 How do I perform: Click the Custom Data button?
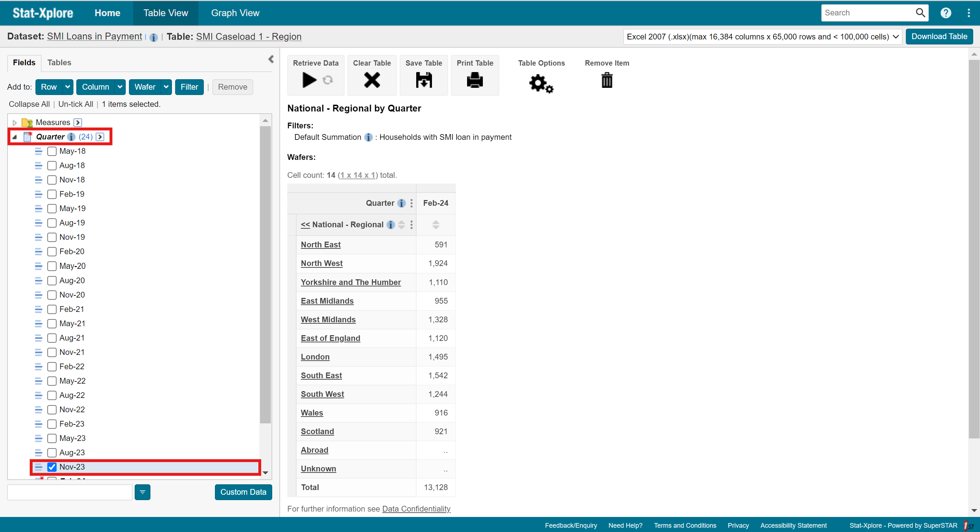pyautogui.click(x=243, y=492)
